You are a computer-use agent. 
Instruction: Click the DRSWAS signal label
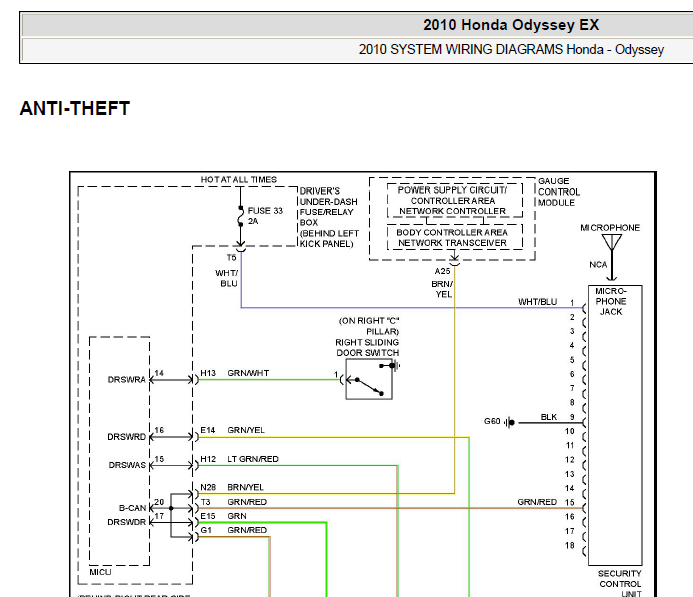[127, 465]
